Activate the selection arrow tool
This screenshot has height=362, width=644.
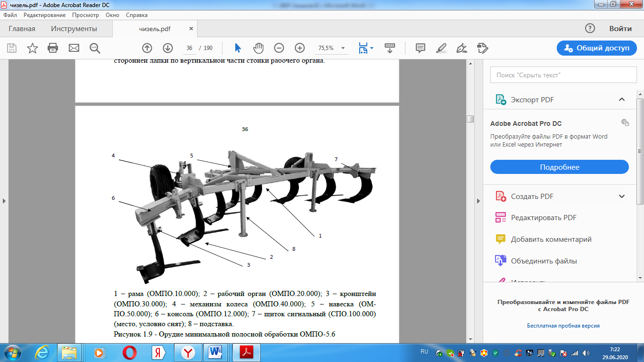[x=238, y=48]
